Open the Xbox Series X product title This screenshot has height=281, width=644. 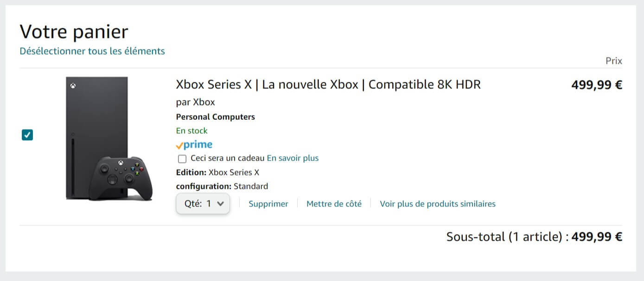pyautogui.click(x=328, y=85)
